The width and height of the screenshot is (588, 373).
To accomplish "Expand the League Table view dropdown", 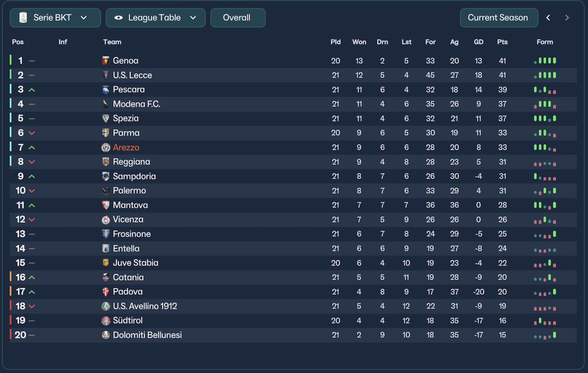I will pos(156,18).
